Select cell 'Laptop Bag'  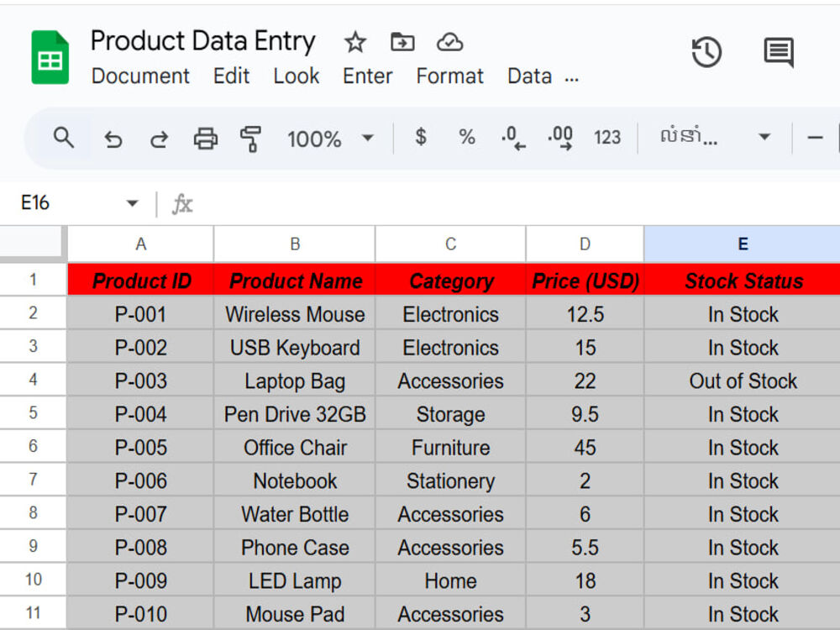[x=295, y=381]
